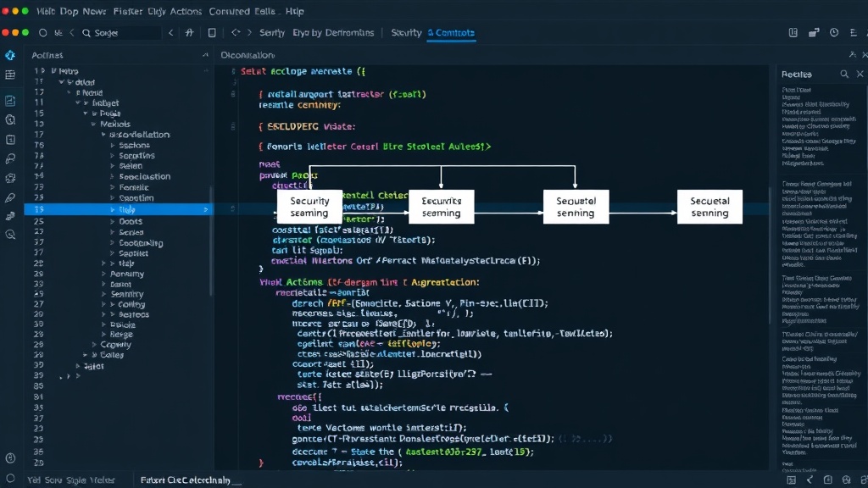Expand the Foeciaction tree item
This screenshot has height=488, width=868.
click(x=113, y=176)
